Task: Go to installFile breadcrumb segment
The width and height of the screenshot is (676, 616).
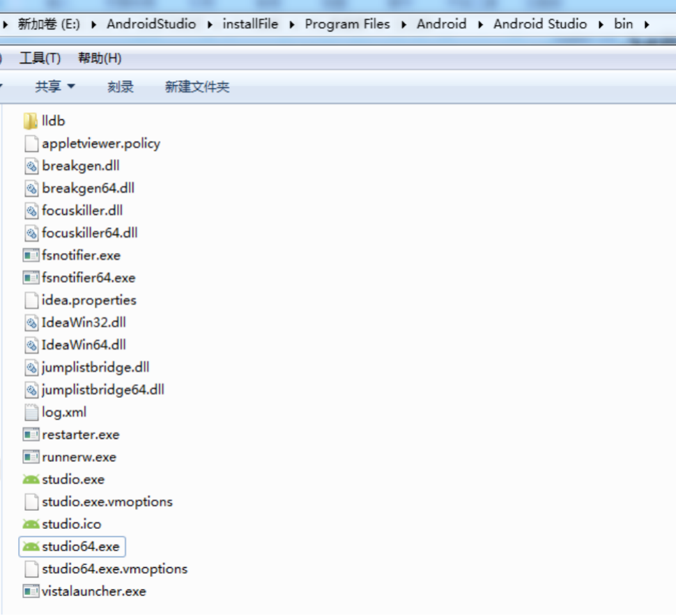Action: click(250, 24)
